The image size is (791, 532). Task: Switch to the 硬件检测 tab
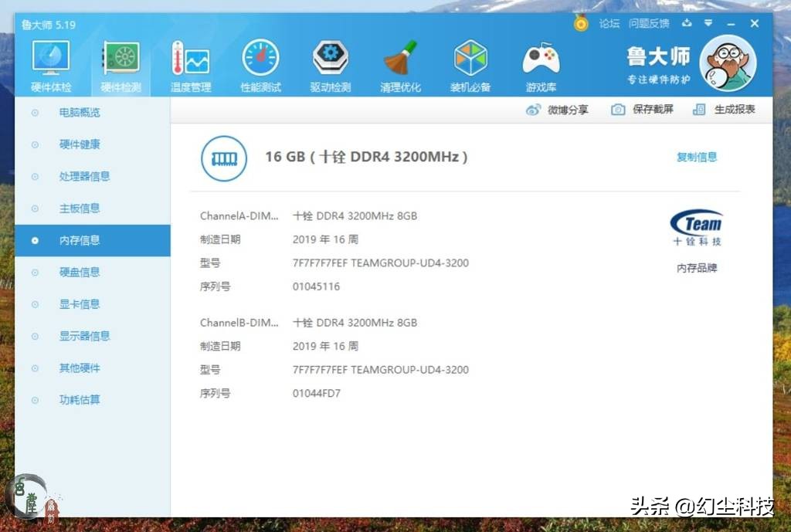121,62
